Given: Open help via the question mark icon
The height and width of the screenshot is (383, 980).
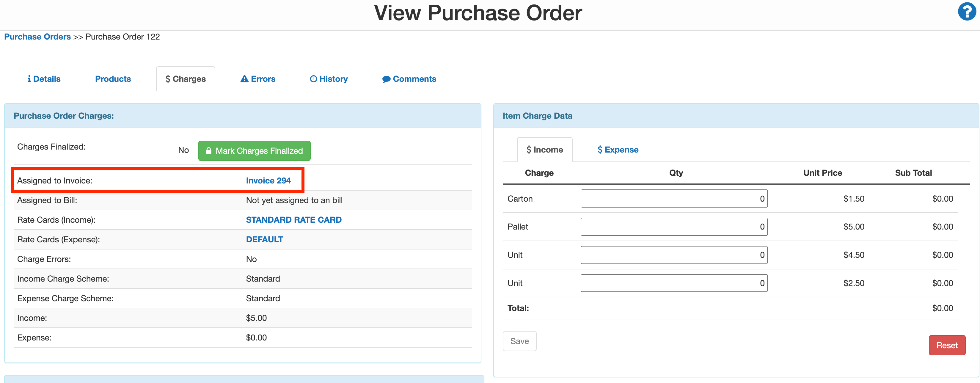Looking at the screenshot, I should tap(966, 12).
